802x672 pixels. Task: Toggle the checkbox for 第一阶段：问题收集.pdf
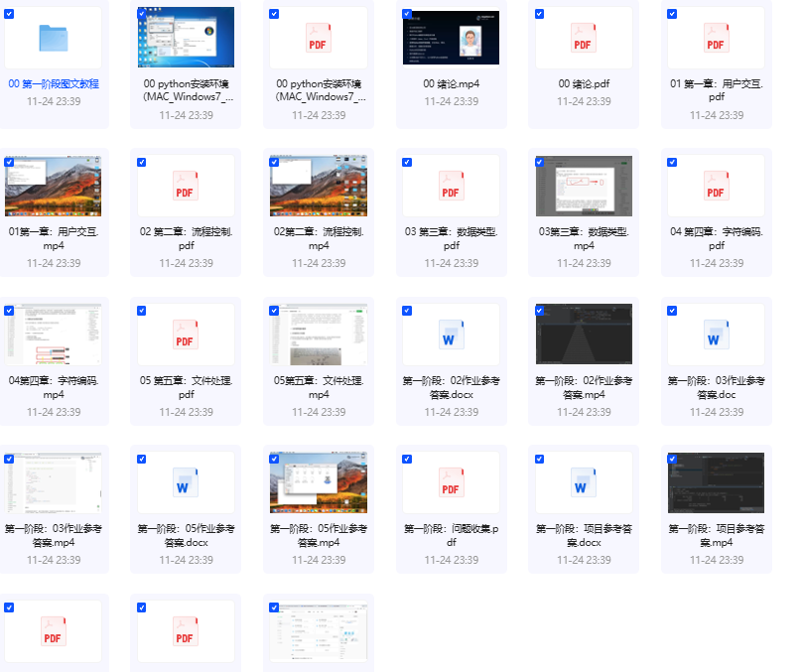407,460
